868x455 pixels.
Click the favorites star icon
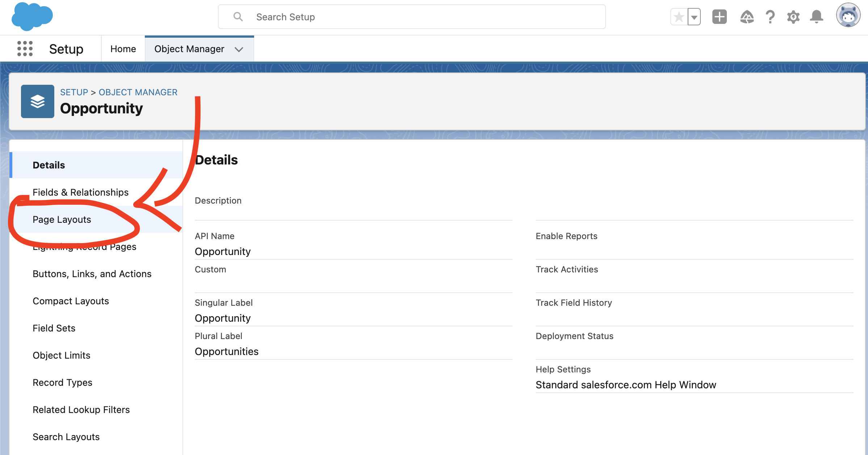679,17
